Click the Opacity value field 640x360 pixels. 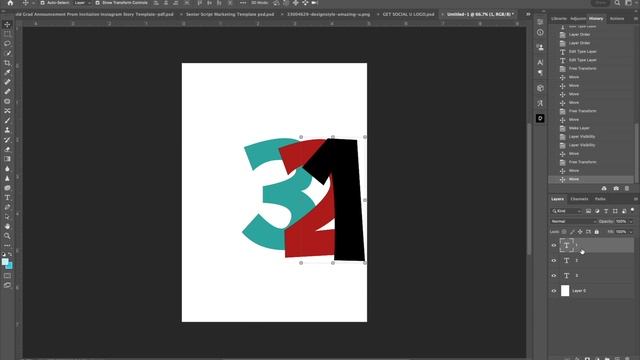click(621, 221)
